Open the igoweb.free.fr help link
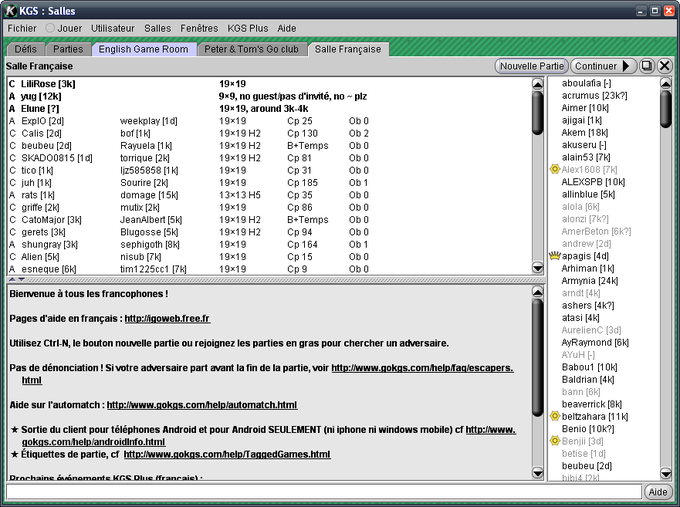The width and height of the screenshot is (680, 507). (167, 318)
